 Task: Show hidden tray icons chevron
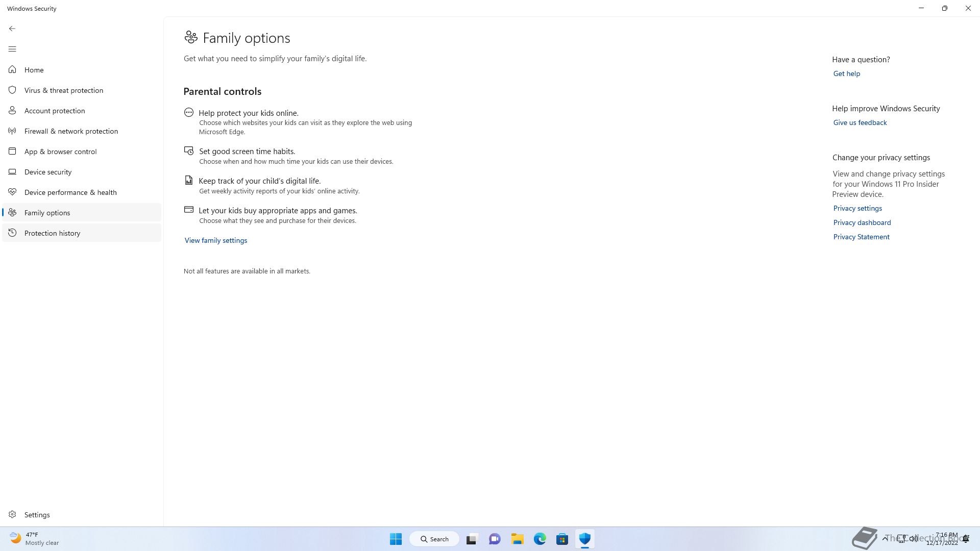(885, 539)
